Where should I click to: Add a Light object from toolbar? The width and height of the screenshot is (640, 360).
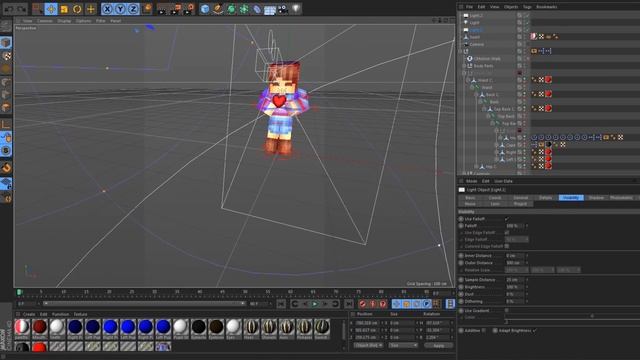click(x=296, y=9)
